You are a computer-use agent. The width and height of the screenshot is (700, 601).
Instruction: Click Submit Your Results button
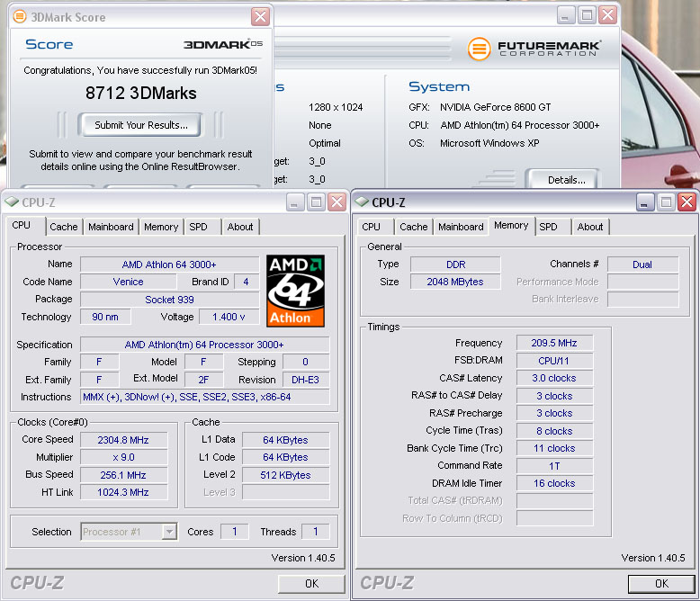coord(140,125)
